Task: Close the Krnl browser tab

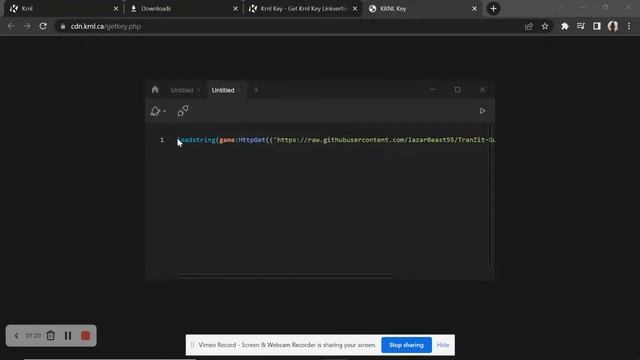Action: (116, 9)
